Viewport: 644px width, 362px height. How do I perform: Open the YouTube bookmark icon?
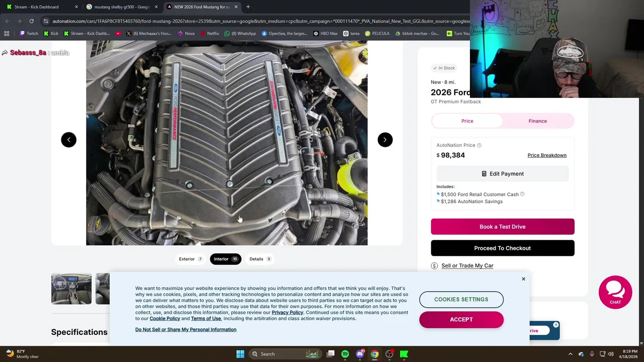coord(118,34)
